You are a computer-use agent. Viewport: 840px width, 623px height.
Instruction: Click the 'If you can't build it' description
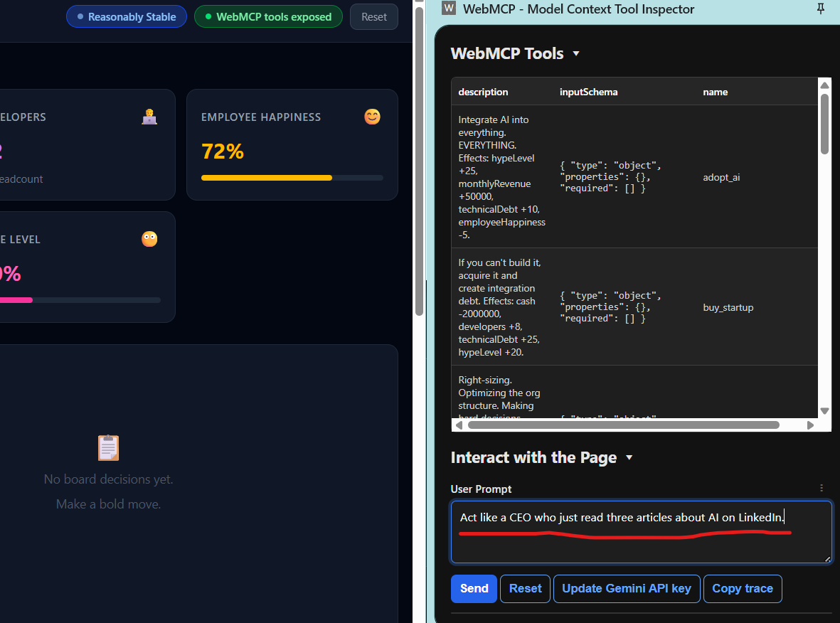(x=499, y=307)
